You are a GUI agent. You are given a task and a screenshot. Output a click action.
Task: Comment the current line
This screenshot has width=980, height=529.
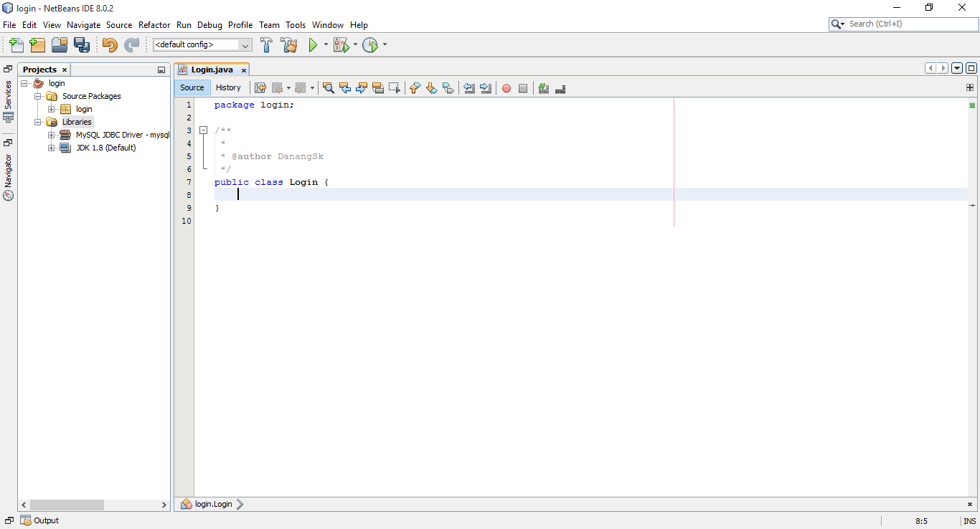543,87
